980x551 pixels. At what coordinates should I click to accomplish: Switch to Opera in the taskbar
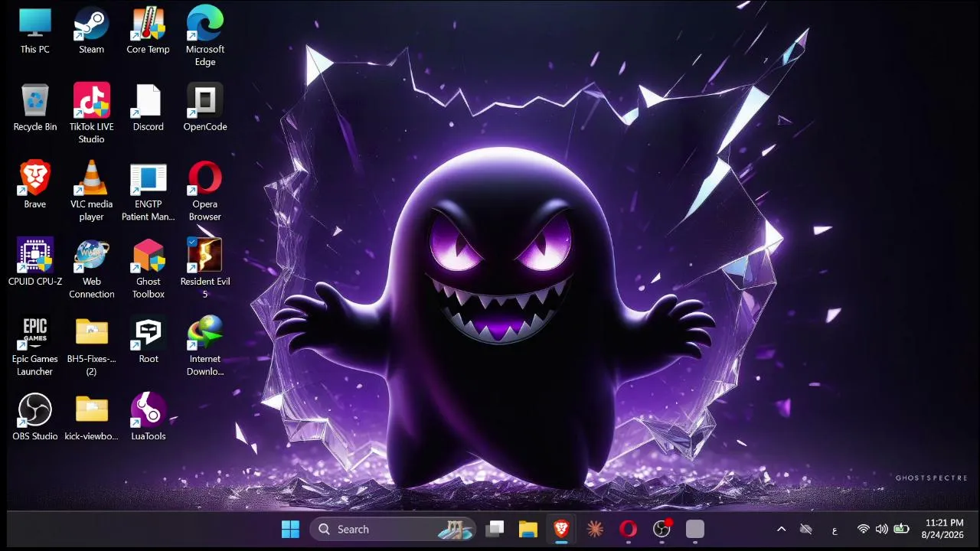pyautogui.click(x=629, y=529)
